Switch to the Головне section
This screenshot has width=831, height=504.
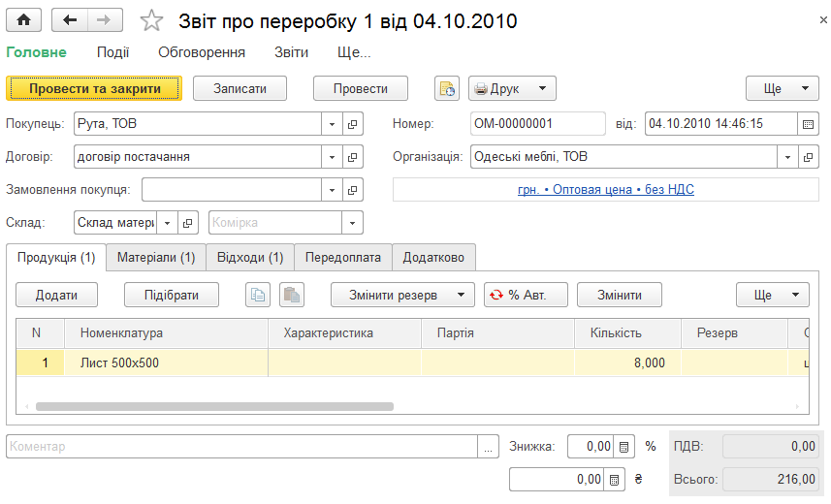click(x=37, y=52)
